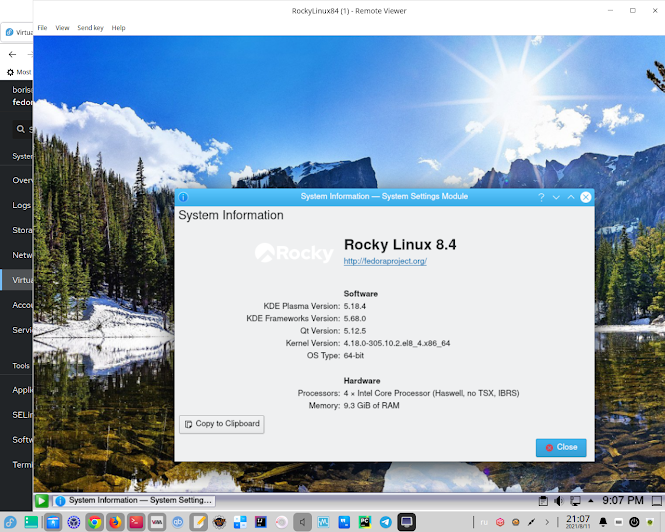The image size is (665, 532).
Task: Click the Rocky Linux 8.4 heading
Action: click(x=400, y=245)
